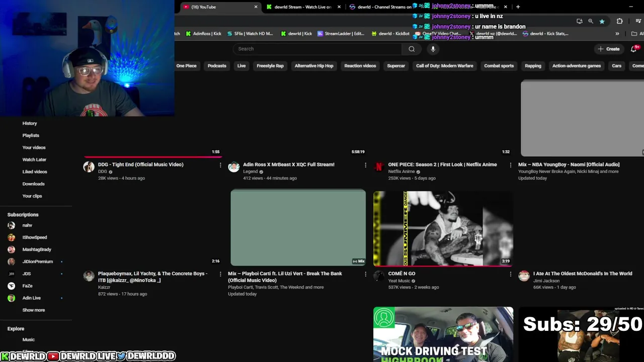Click the search magnifier button
This screenshot has width=644, height=362.
click(x=412, y=49)
